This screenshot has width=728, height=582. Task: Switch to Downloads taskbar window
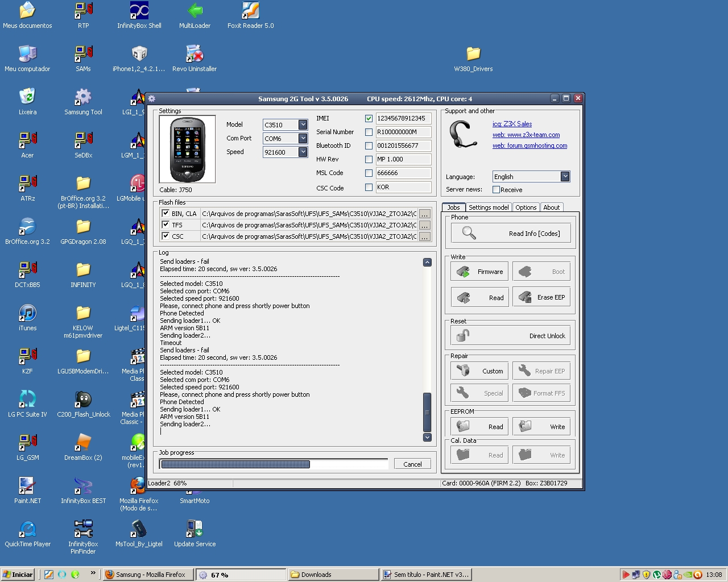(x=333, y=575)
